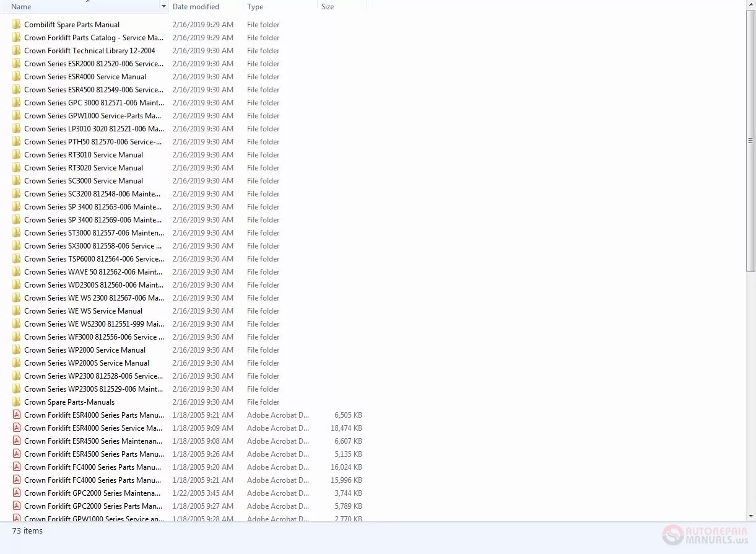Select folder icon for Crown Series PTH50

tap(17, 142)
